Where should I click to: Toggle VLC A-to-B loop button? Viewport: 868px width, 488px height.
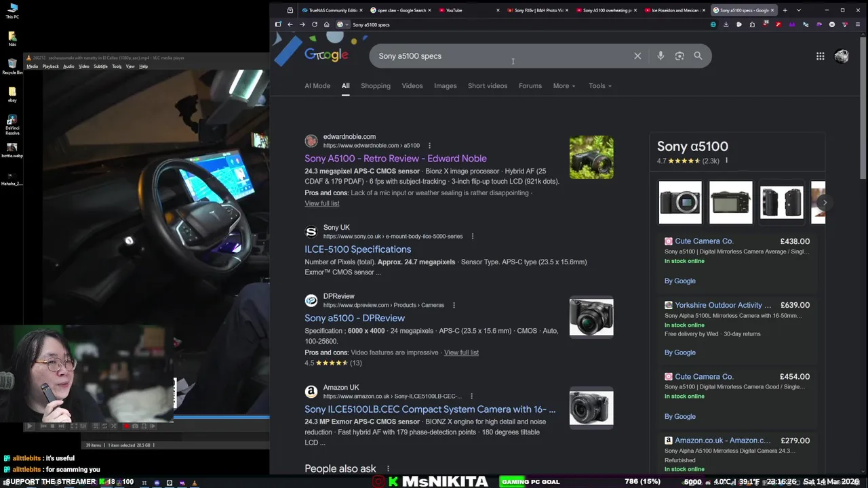pyautogui.click(x=144, y=426)
